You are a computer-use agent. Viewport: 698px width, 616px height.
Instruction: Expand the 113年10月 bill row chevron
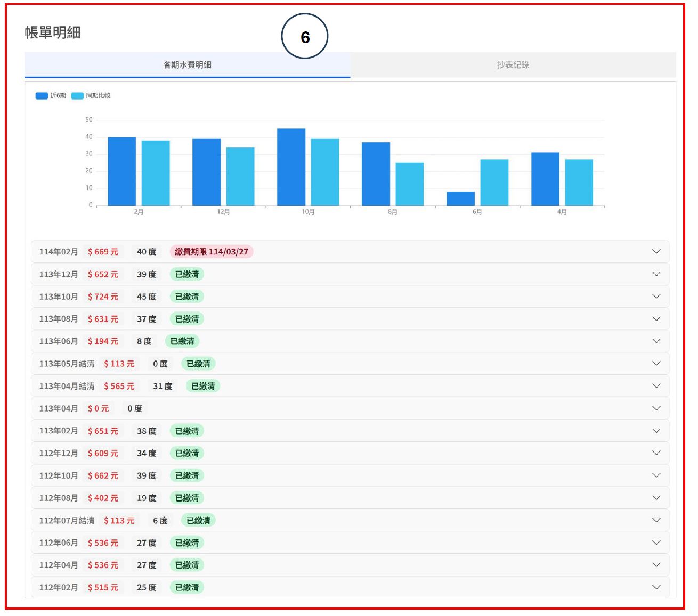656,296
